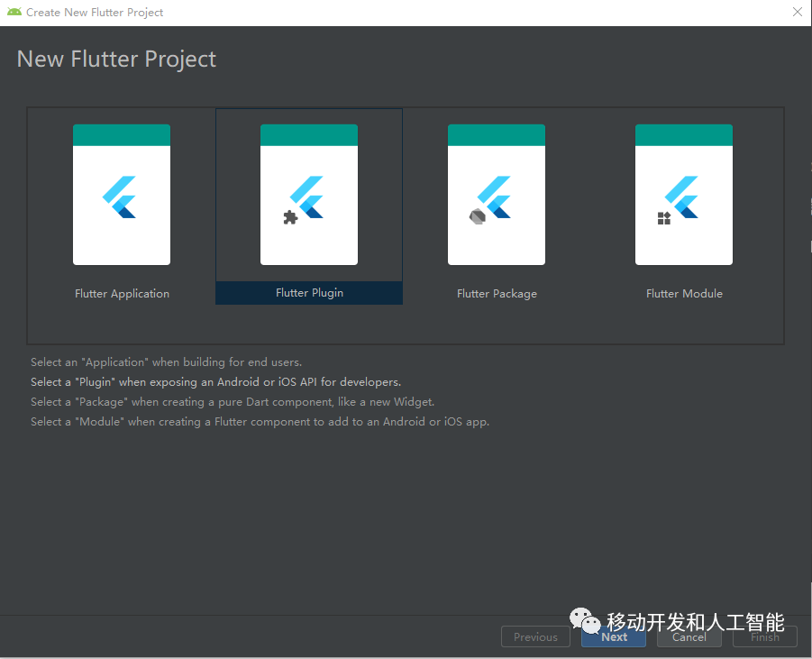812x659 pixels.
Task: Click the Finish button
Action: (765, 636)
